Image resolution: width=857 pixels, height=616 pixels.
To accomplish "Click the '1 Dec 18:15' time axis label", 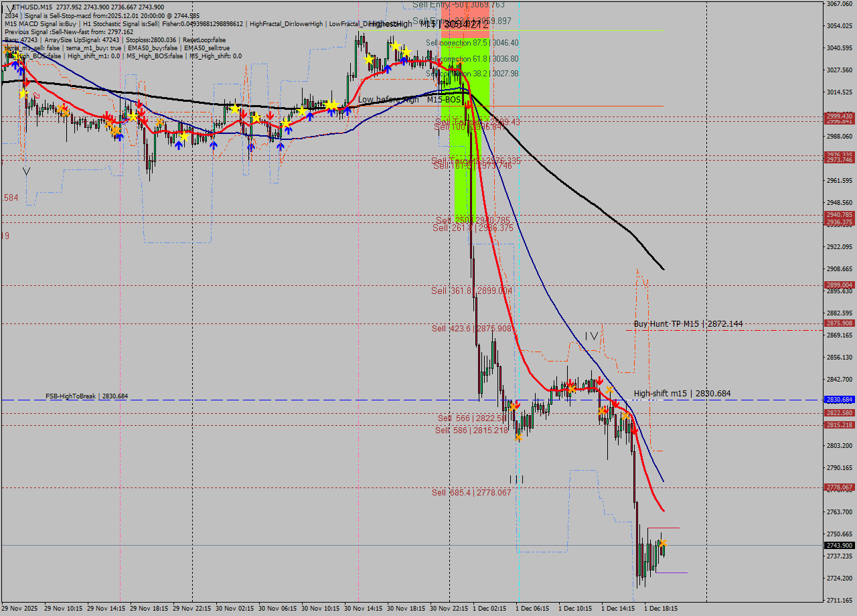I will coord(660,609).
